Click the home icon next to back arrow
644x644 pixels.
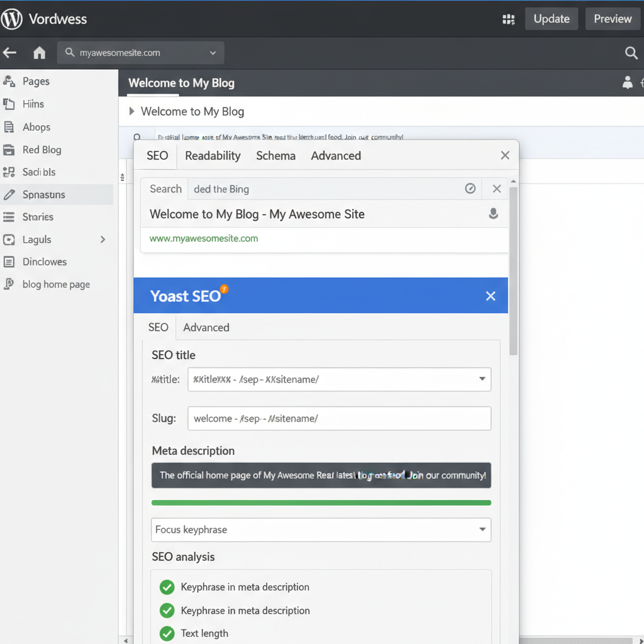pyautogui.click(x=39, y=53)
